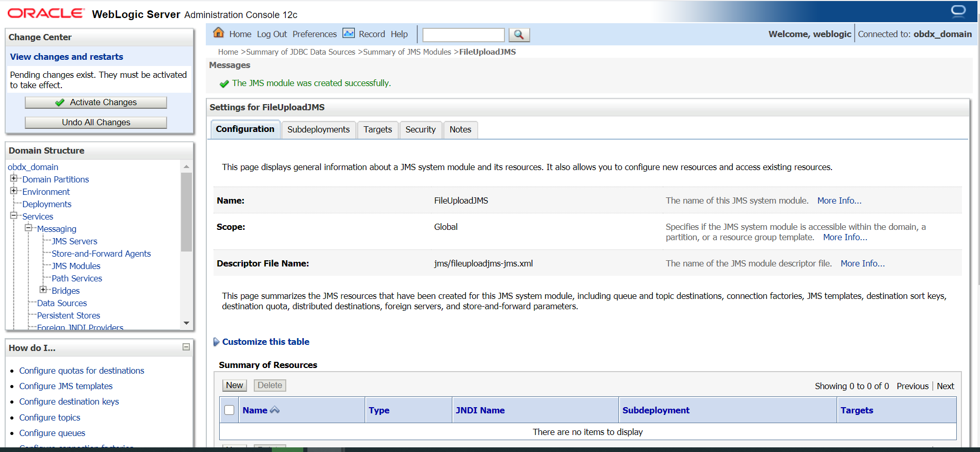980x452 pixels.
Task: Open Data Sources tree item
Action: pos(62,303)
